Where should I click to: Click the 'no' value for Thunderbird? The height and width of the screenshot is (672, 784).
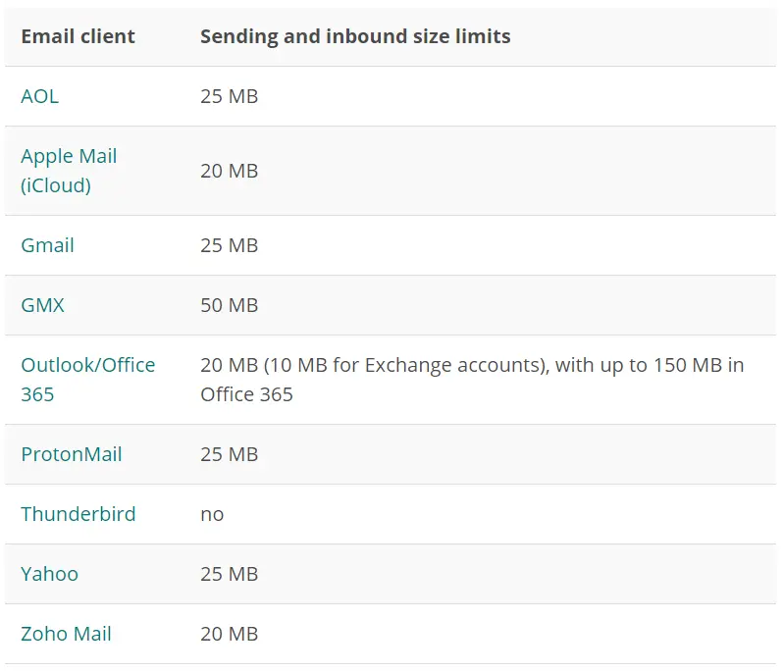tap(212, 514)
